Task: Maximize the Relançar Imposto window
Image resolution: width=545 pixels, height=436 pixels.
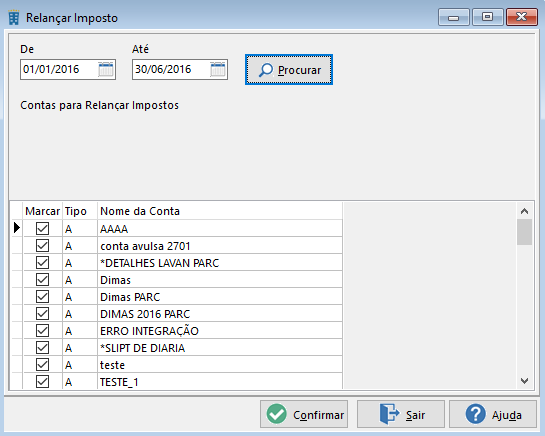Action: point(487,17)
